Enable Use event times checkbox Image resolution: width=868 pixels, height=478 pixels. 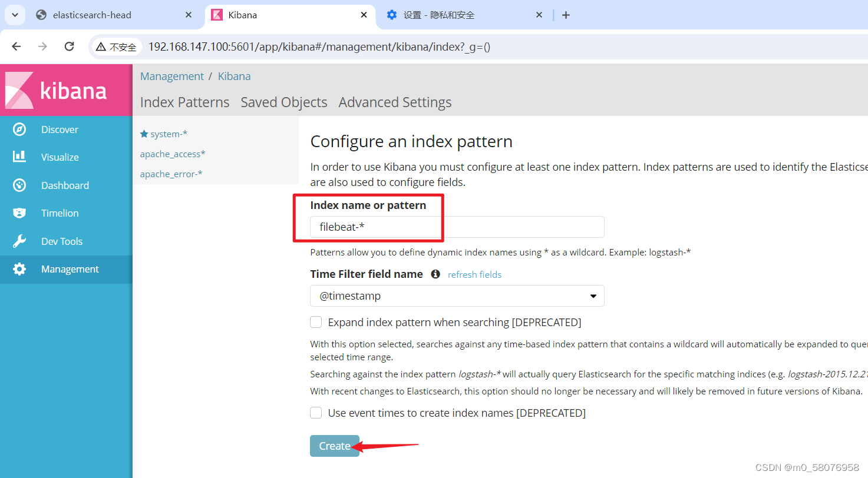pos(316,413)
